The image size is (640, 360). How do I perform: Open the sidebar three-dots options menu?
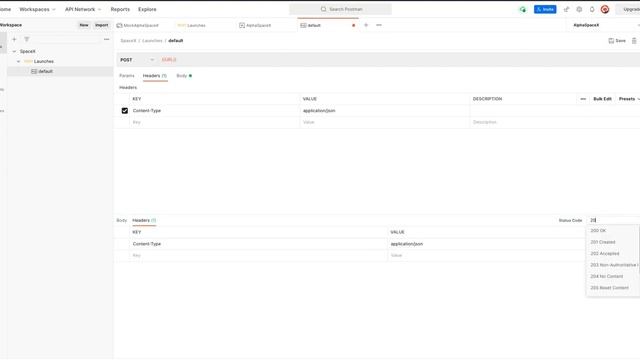(107, 40)
